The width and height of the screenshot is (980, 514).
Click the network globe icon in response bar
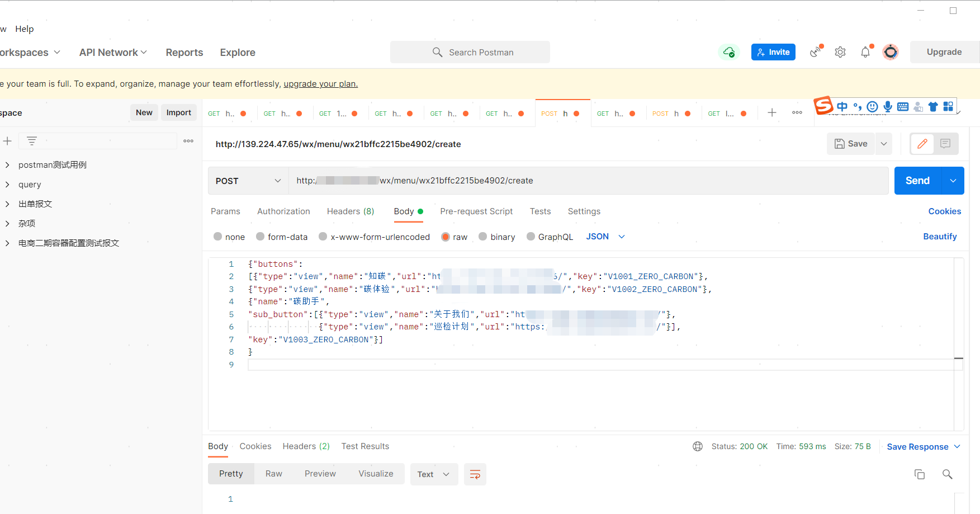pos(698,446)
